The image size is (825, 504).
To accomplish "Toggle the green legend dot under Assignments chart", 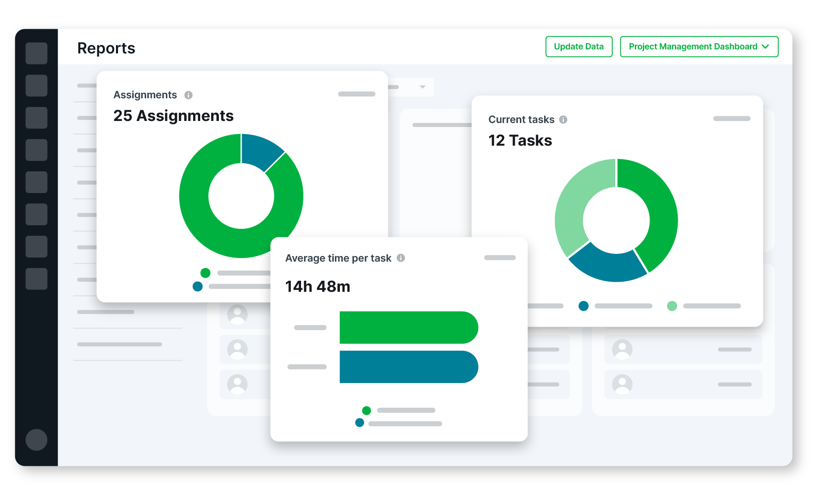I will click(205, 273).
